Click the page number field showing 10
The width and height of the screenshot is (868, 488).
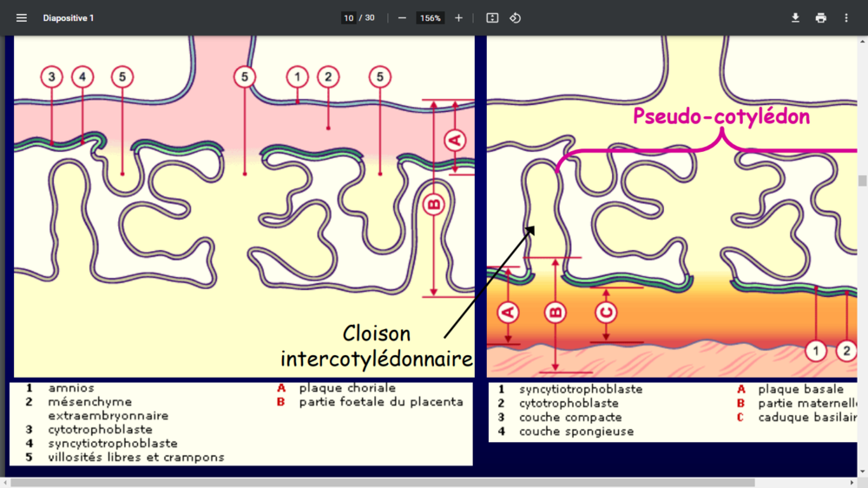click(349, 17)
